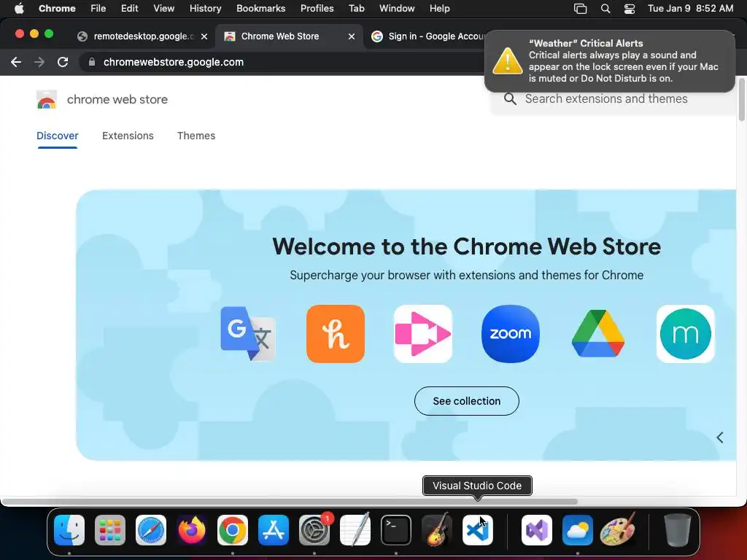
Task: Open the Edit menu
Action: [x=130, y=9]
